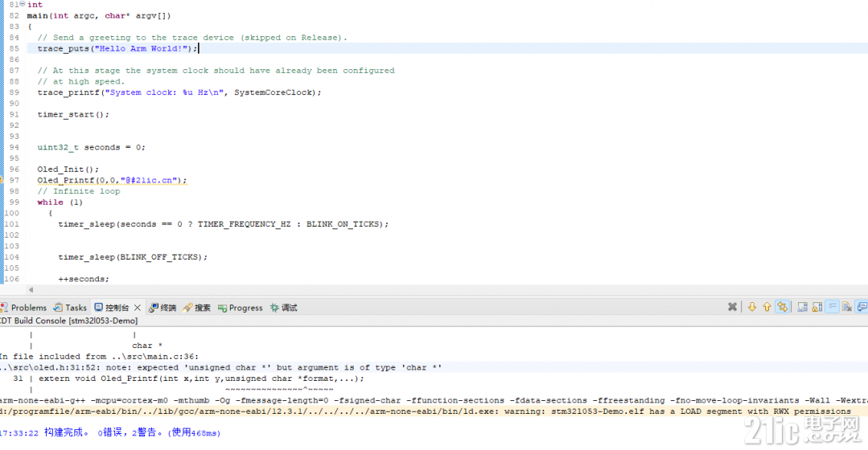Click line number 94 in the gutter

14,148
